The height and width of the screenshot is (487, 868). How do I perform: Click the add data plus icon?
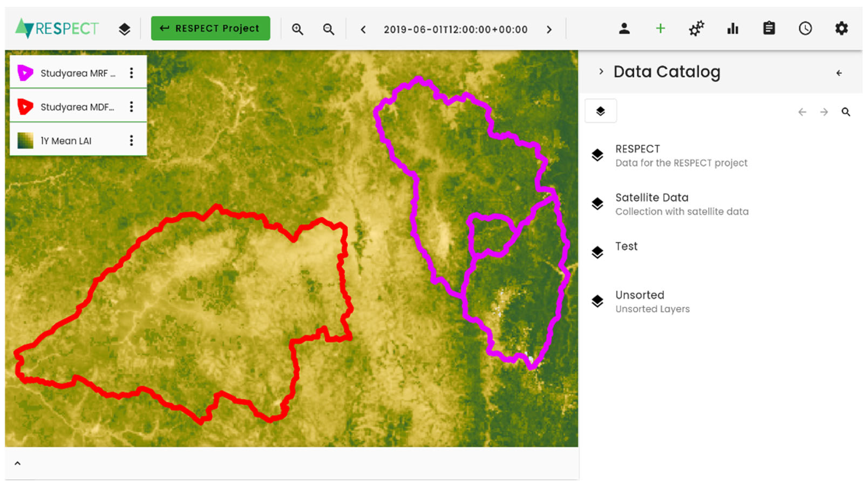coord(660,29)
